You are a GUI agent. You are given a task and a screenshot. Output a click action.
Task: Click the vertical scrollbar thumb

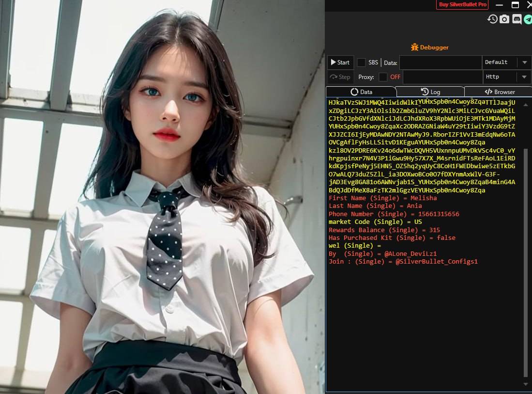(526, 263)
